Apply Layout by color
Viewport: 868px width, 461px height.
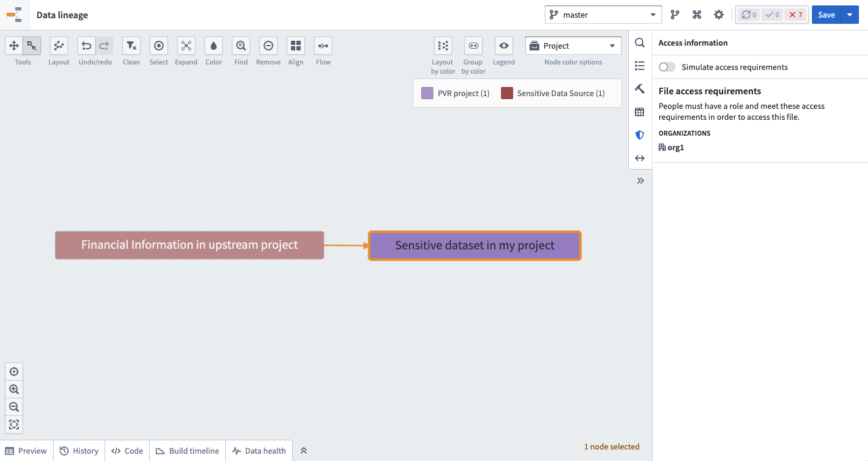(x=443, y=46)
